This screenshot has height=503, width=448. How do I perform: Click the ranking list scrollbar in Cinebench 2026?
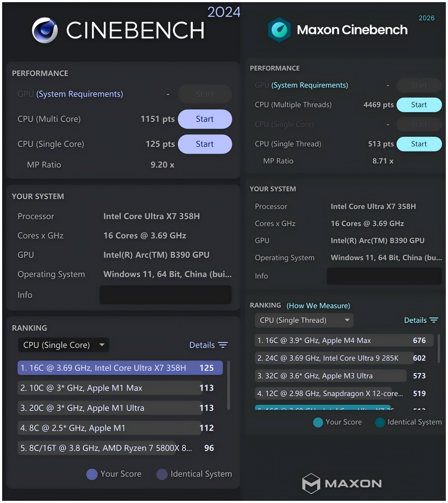pos(439,348)
